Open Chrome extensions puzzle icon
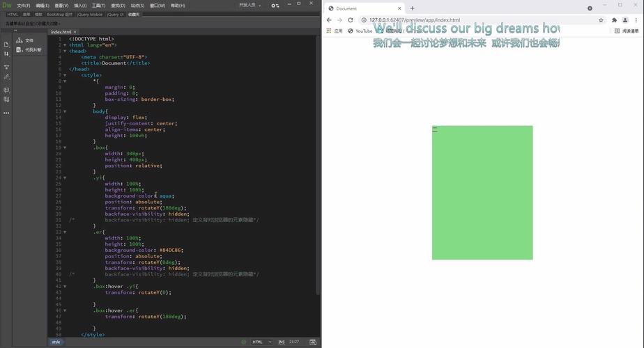 point(615,20)
